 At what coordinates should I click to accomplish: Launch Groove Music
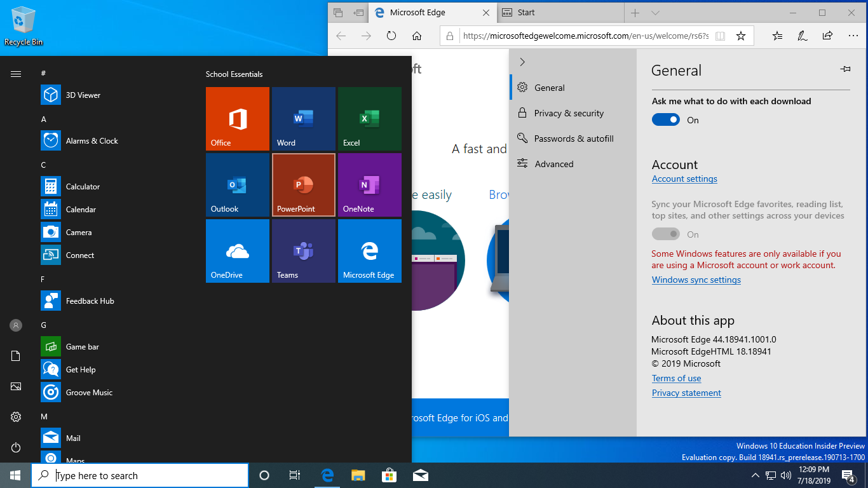click(x=114, y=393)
